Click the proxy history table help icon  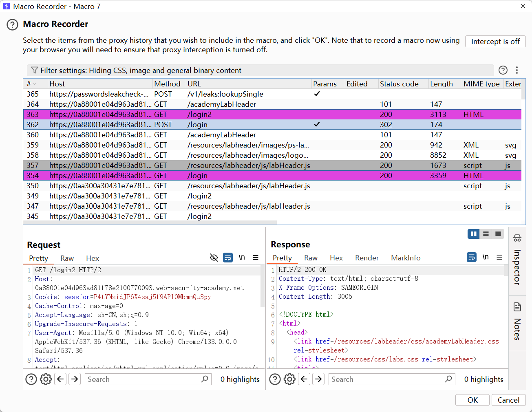(503, 70)
